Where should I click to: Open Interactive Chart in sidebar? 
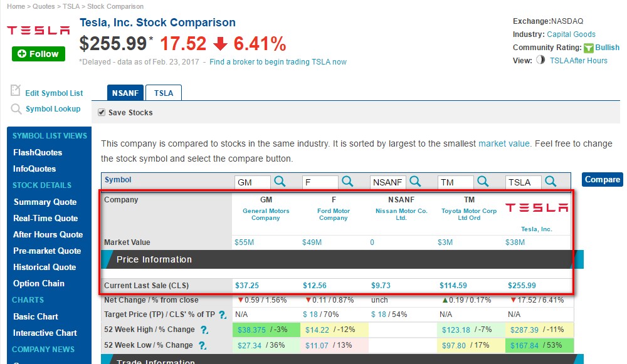point(45,333)
